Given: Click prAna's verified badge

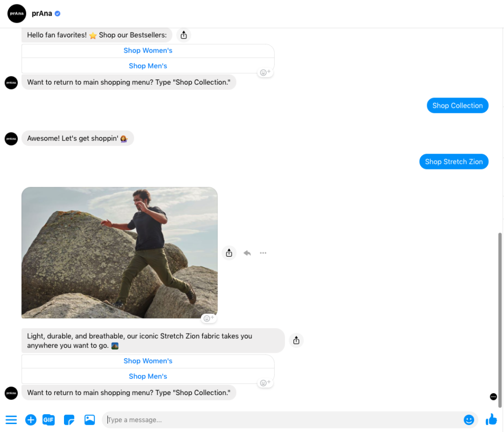Looking at the screenshot, I should point(57,13).
